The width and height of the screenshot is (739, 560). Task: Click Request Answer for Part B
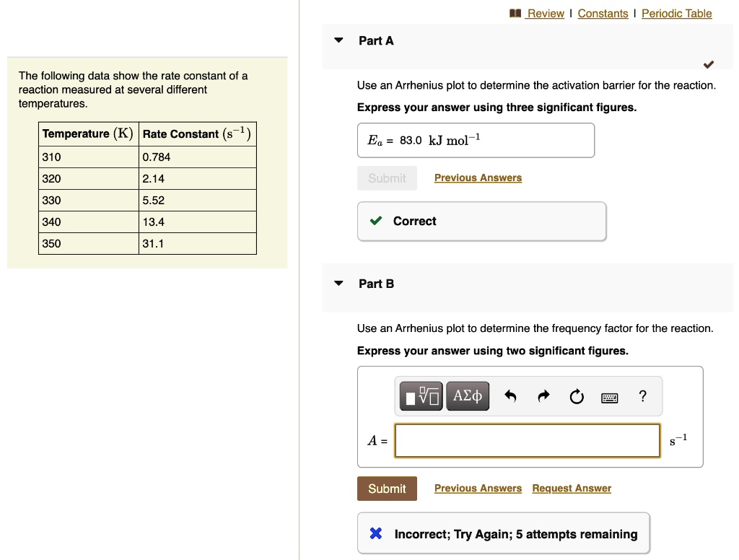pos(572,489)
